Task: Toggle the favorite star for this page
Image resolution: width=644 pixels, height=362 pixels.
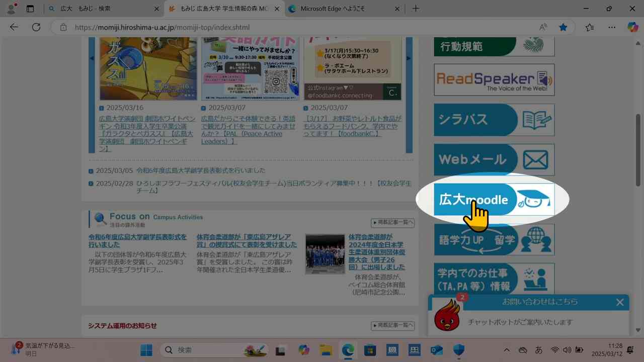Action: pos(563,27)
